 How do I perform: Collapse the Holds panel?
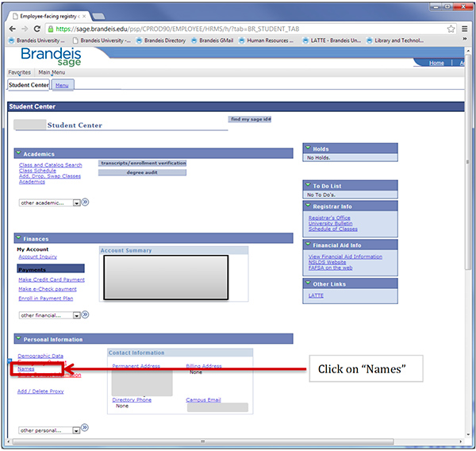click(x=308, y=148)
